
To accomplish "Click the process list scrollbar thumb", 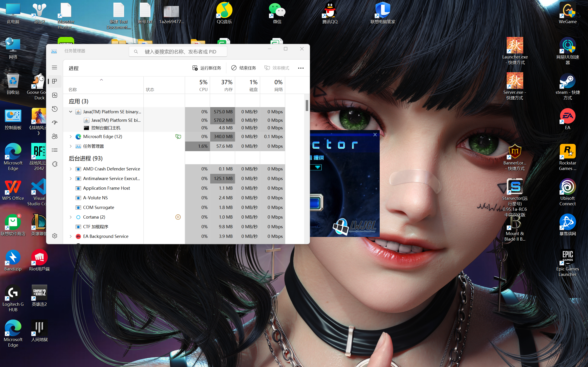I will pos(307,106).
